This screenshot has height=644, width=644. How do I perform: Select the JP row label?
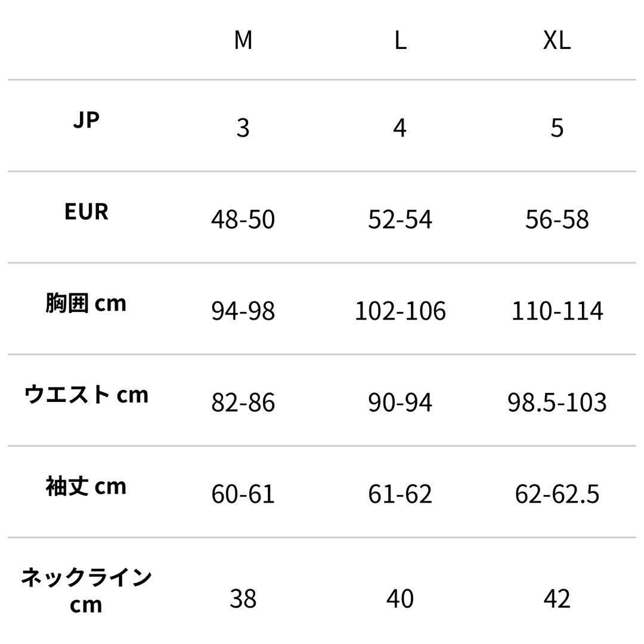point(86,120)
